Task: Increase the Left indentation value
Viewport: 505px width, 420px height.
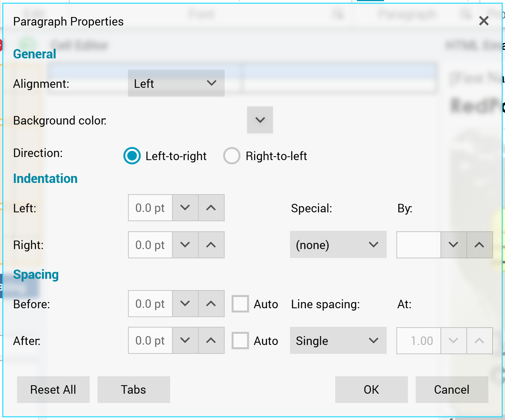Action: pyautogui.click(x=211, y=208)
